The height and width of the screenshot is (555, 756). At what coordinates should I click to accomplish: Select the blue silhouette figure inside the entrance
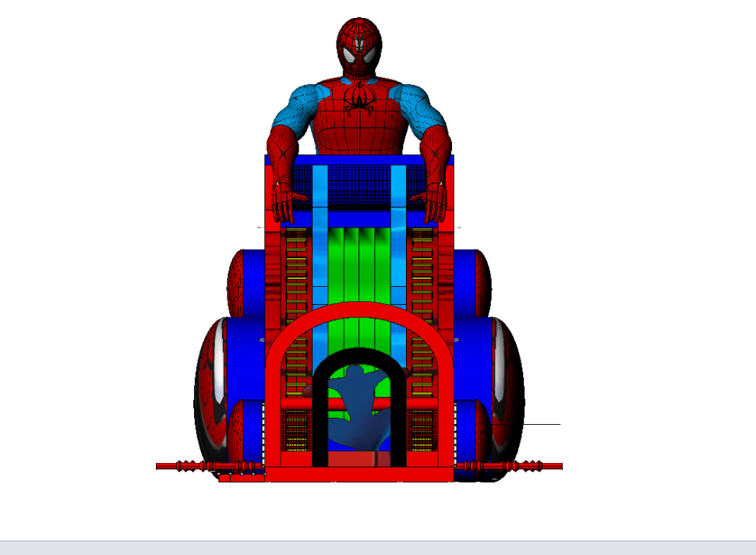click(x=359, y=405)
